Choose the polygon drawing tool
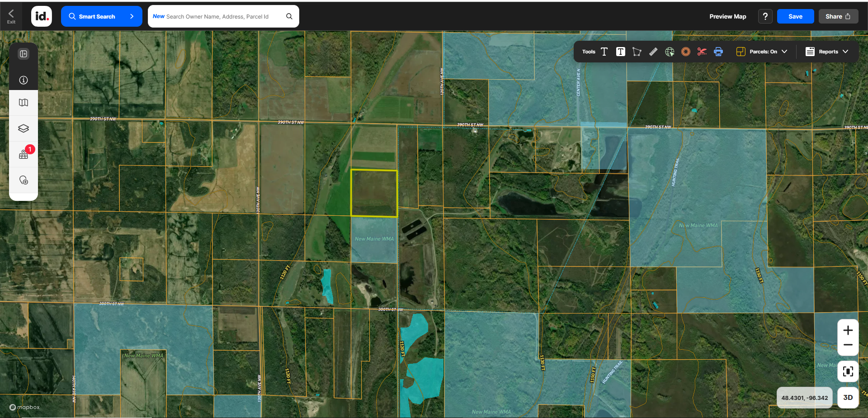This screenshot has height=418, width=868. coord(637,52)
